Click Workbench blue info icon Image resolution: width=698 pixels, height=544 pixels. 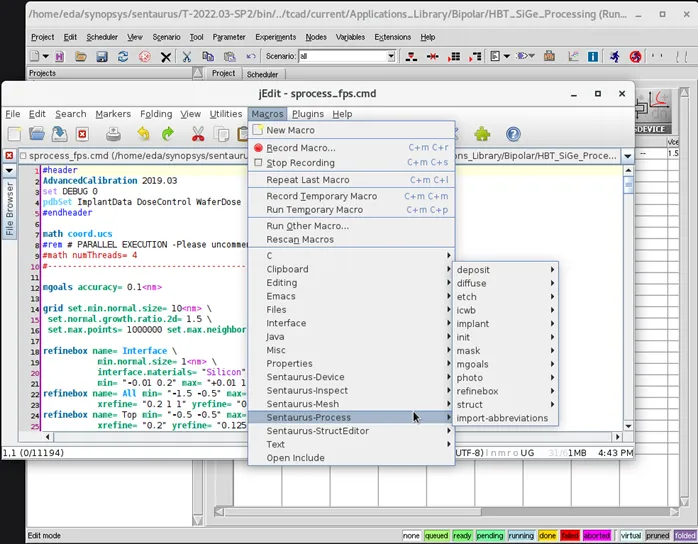pyautogui.click(x=592, y=57)
